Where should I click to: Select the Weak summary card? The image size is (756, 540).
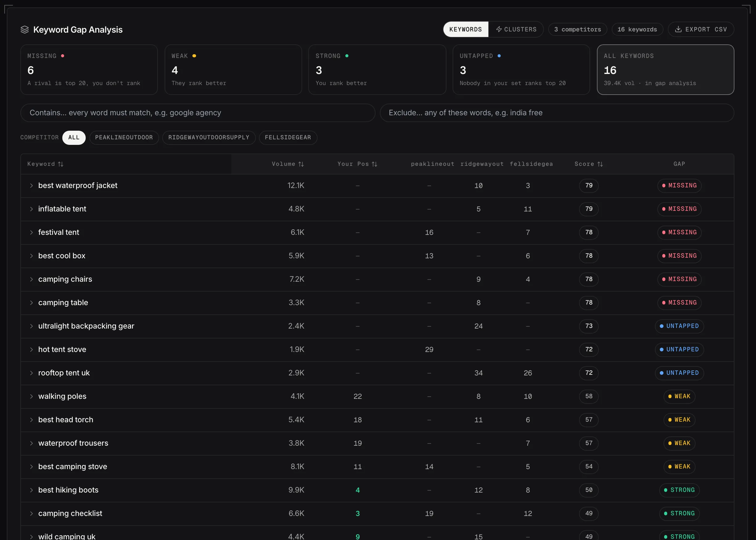(x=233, y=69)
